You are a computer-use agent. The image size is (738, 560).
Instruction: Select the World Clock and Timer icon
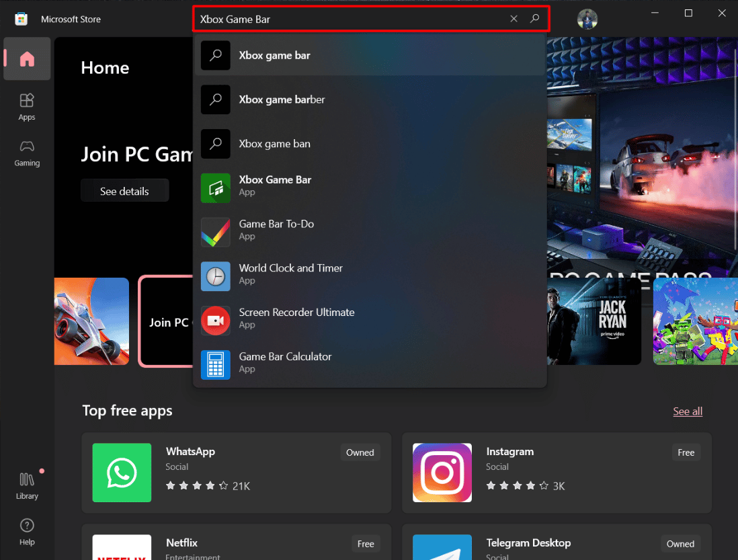pyautogui.click(x=216, y=276)
